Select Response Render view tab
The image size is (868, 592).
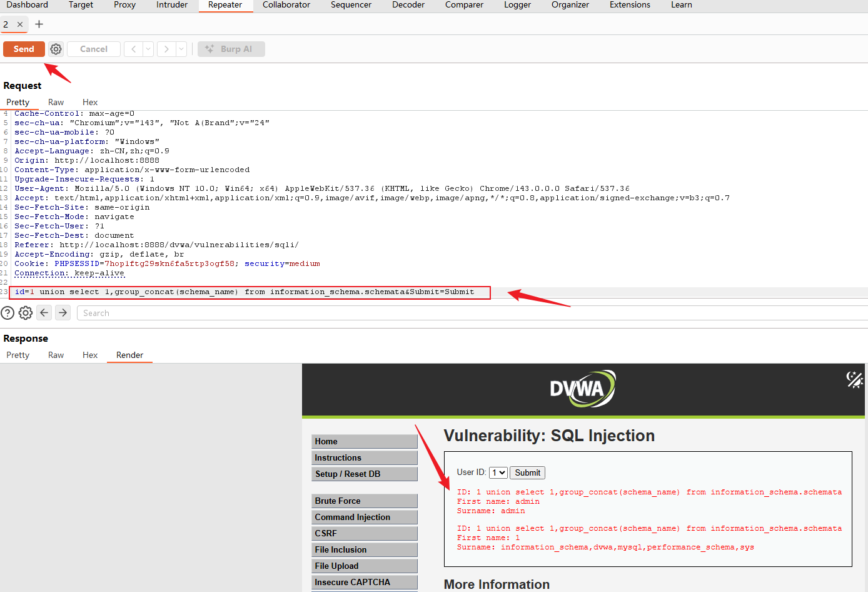coord(129,355)
